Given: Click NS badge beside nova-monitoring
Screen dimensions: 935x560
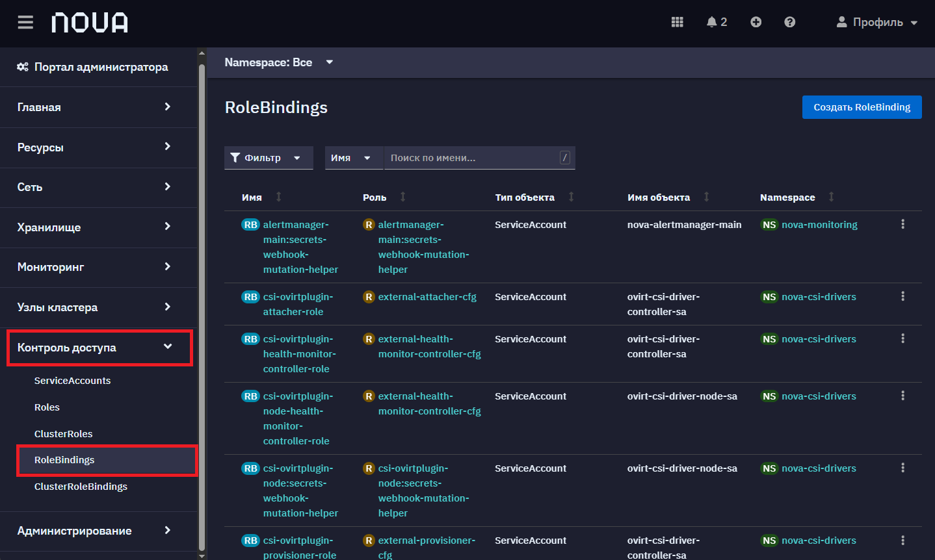Looking at the screenshot, I should coord(769,225).
